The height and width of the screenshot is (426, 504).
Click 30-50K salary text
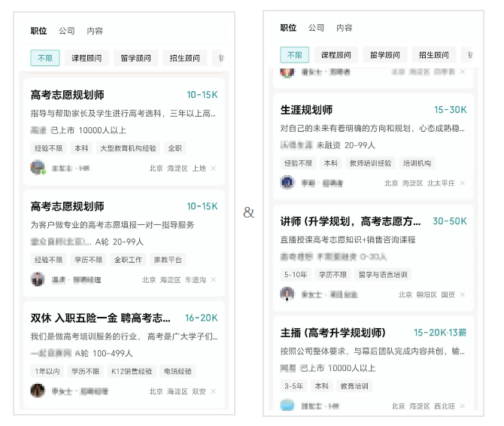coord(450,221)
